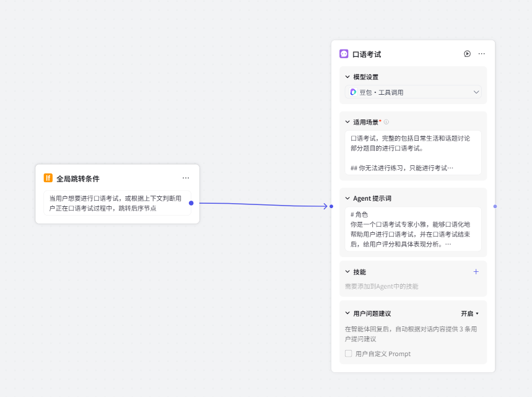Open the 口语考试 node more options menu
532x397 pixels.
481,54
